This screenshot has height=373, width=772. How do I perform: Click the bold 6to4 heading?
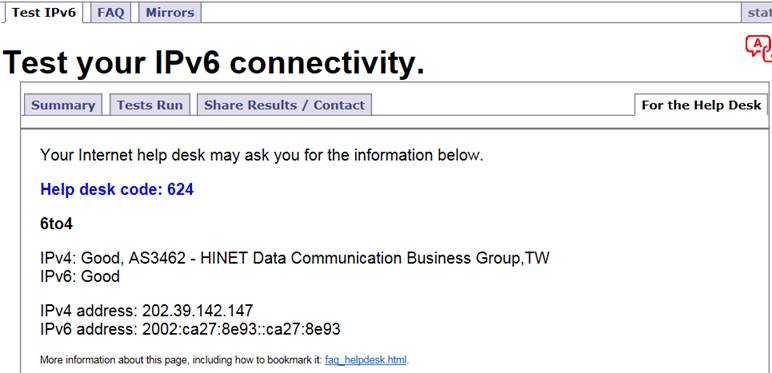[x=56, y=224]
